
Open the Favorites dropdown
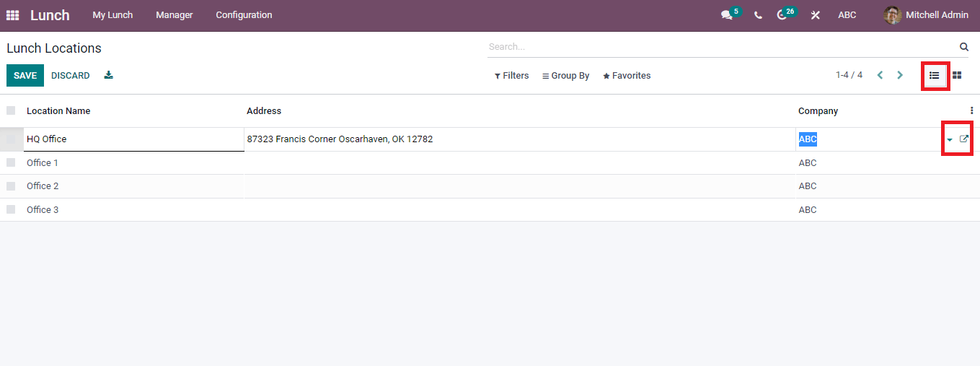tap(627, 76)
